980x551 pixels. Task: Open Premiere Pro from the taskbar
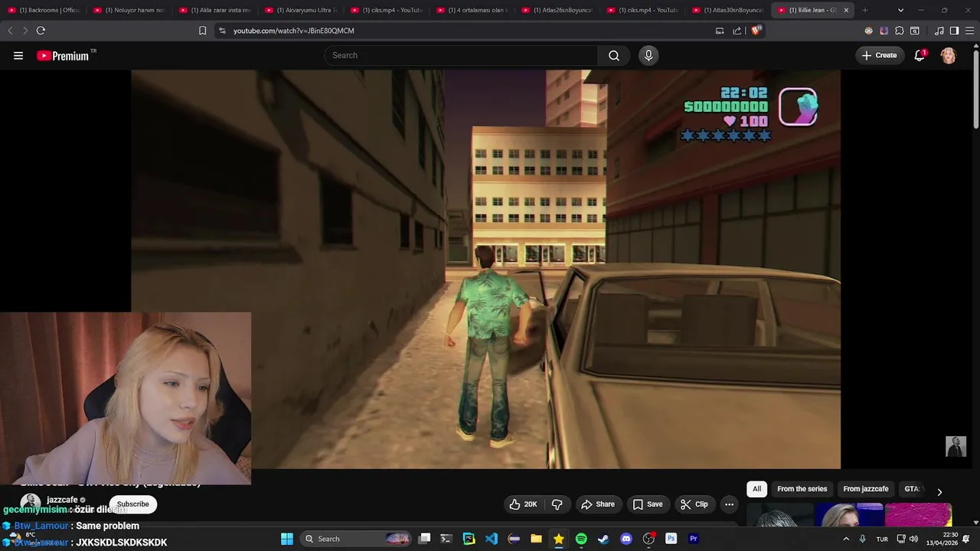coord(694,539)
